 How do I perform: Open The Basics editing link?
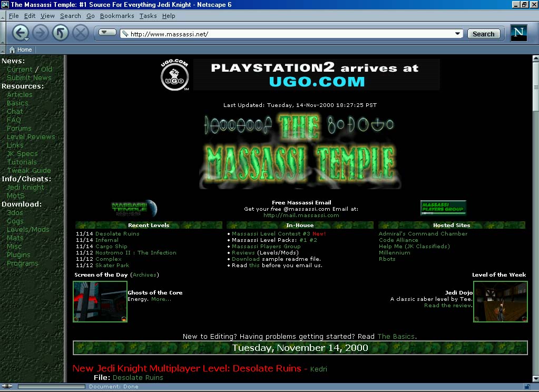point(396,336)
